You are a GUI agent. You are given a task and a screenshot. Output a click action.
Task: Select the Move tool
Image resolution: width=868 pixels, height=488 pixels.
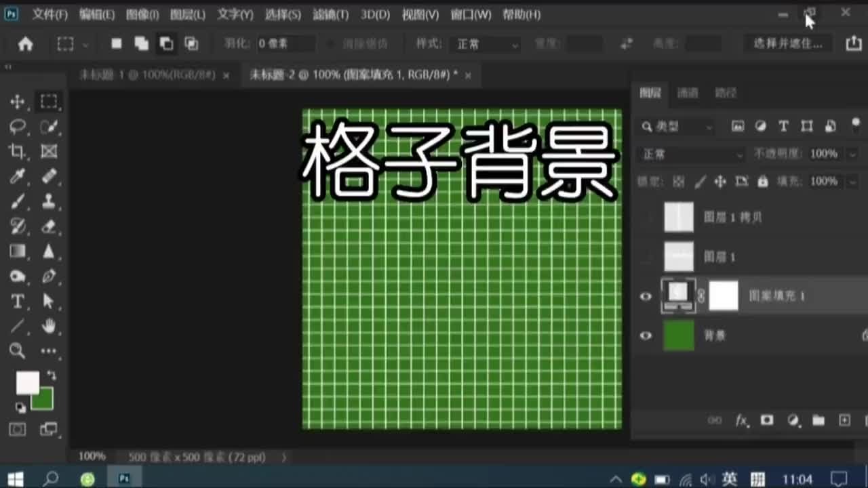(x=18, y=102)
